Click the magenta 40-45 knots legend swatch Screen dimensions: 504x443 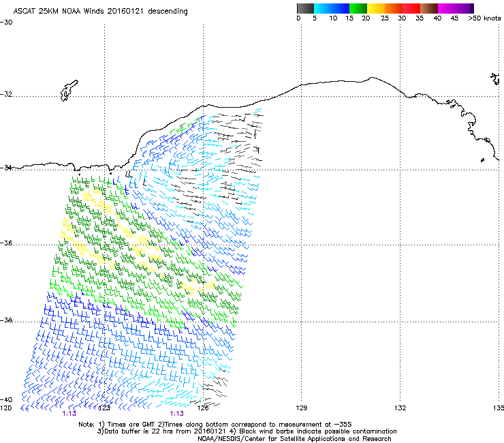pos(447,8)
